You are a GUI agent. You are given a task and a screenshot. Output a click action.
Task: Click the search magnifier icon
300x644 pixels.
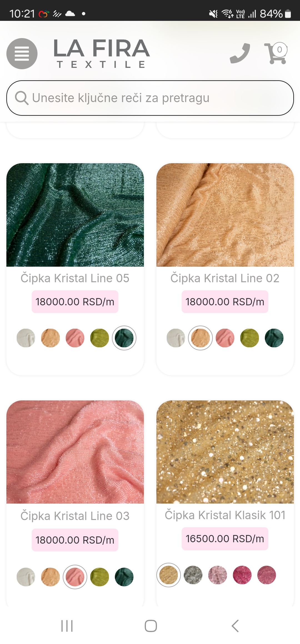pyautogui.click(x=22, y=98)
